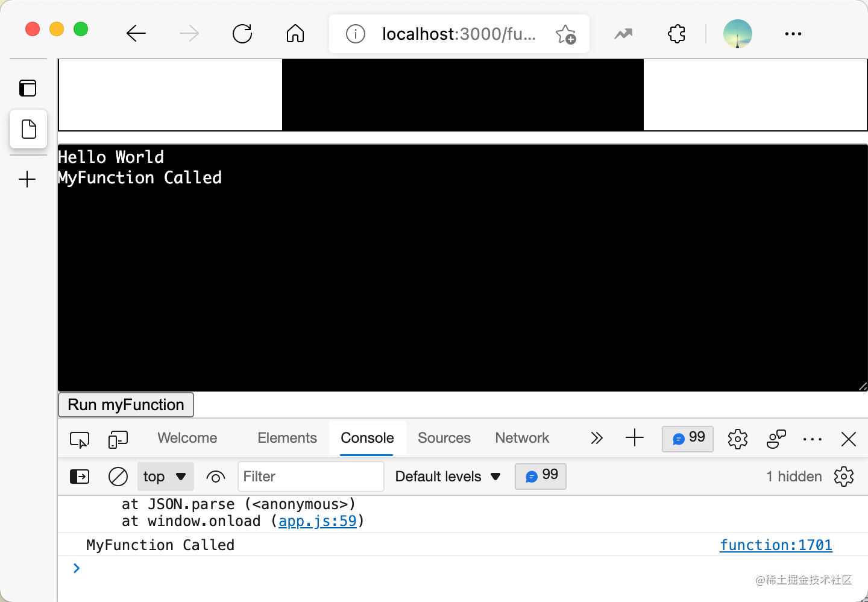Select the Console tab
This screenshot has width=868, height=602.
(367, 438)
